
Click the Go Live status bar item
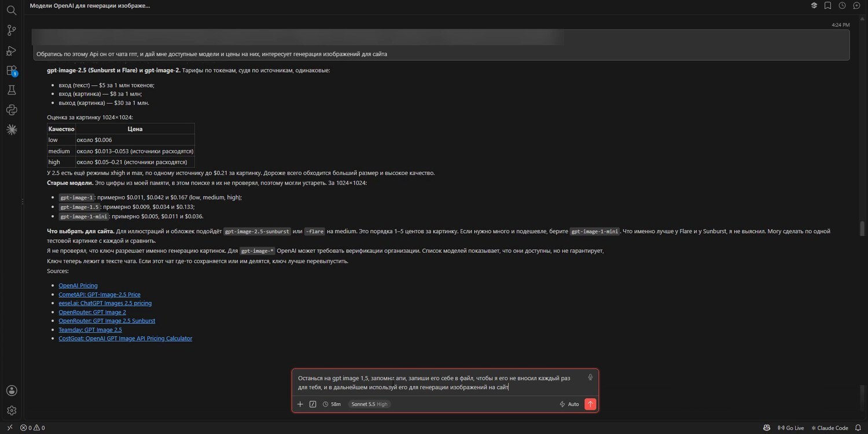pos(791,428)
